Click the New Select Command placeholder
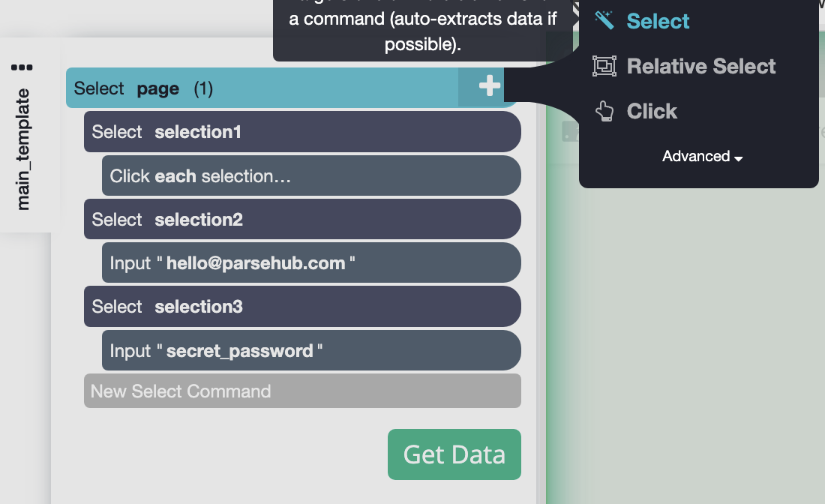Screen dimensions: 825x504 pos(301,391)
